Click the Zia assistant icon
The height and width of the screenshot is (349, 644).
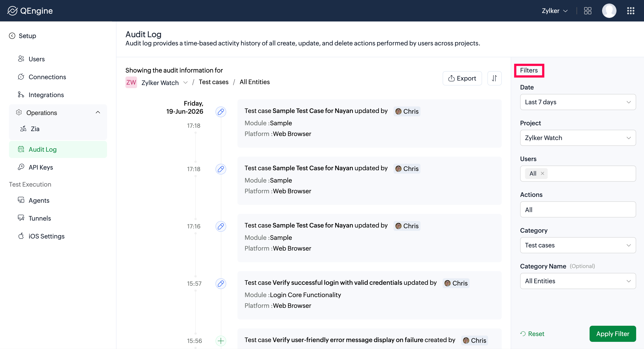click(x=23, y=129)
